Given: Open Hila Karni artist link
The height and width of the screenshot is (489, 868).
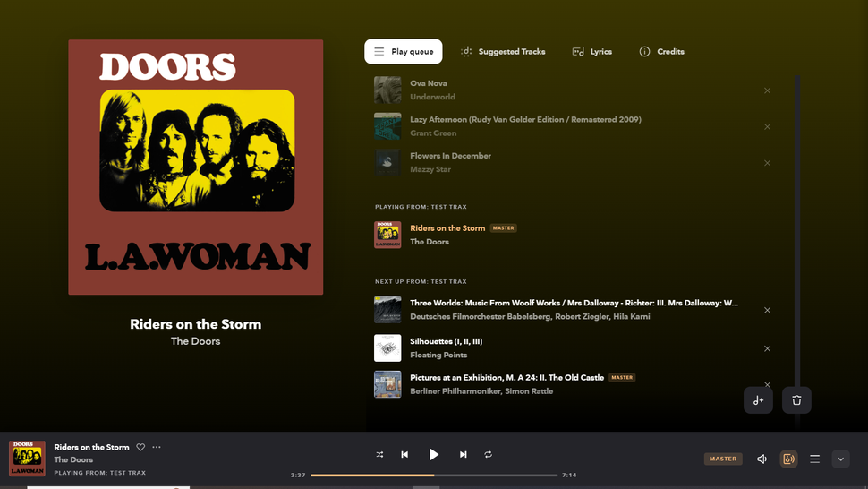Looking at the screenshot, I should coord(632,317).
